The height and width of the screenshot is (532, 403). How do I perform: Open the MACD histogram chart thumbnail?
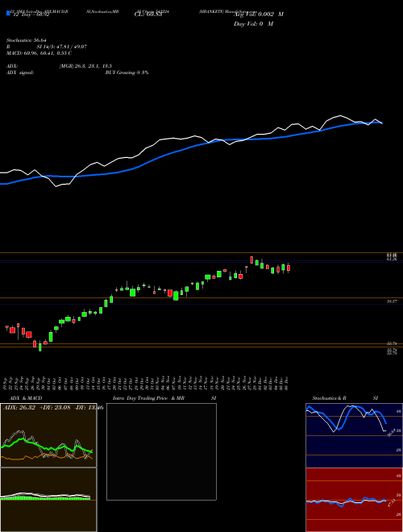click(48, 500)
